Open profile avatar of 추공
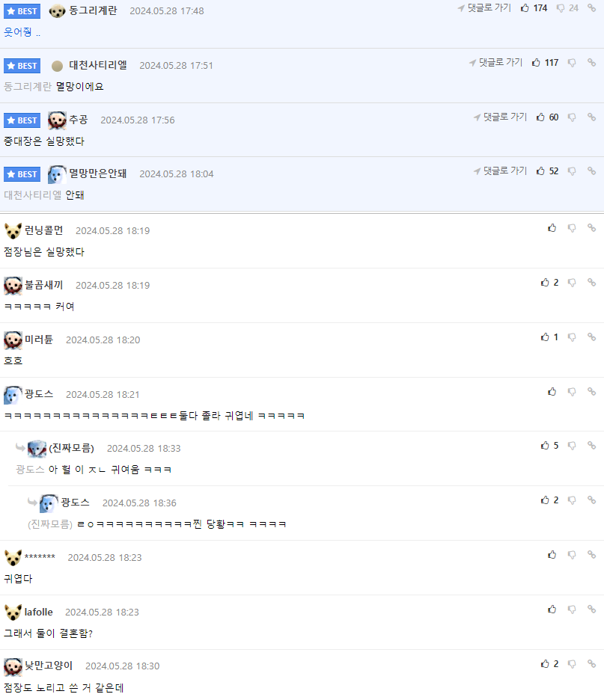Viewport: 604px width, 700px height. pos(57,120)
